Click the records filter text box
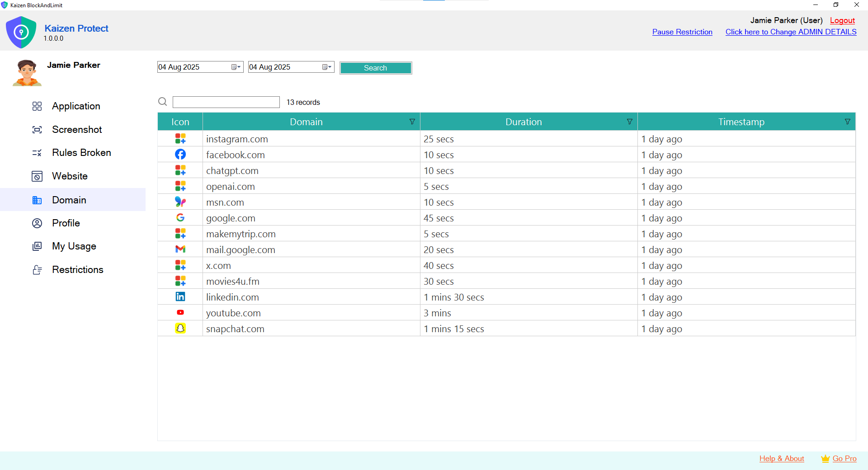This screenshot has width=868, height=470. click(226, 102)
